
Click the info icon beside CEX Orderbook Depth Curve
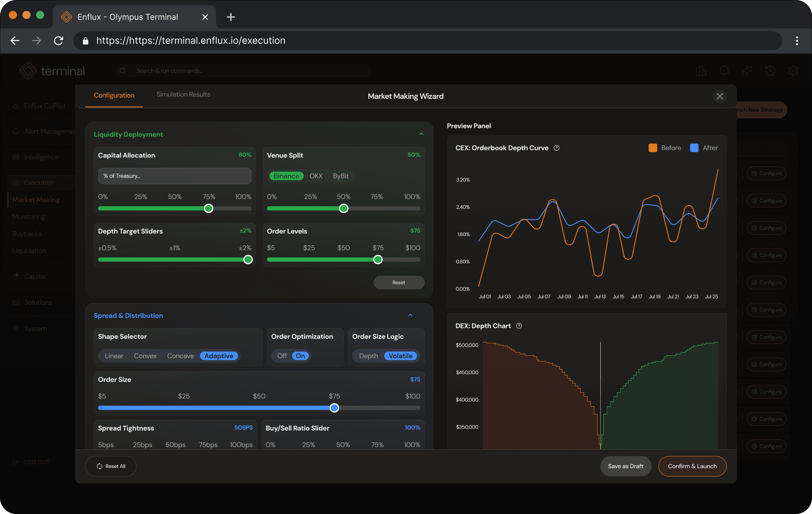coord(556,148)
